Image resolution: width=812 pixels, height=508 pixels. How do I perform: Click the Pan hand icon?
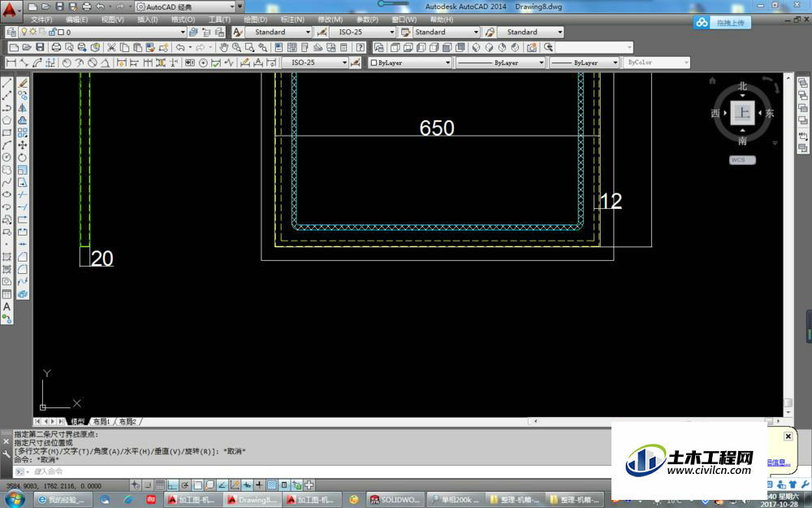[x=224, y=47]
